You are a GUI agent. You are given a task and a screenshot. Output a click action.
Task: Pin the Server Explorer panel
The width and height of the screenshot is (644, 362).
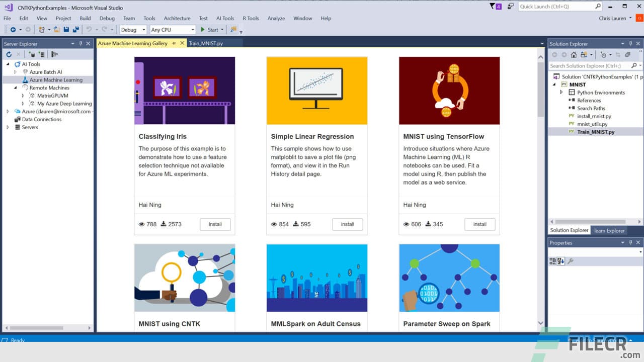pyautogui.click(x=79, y=44)
